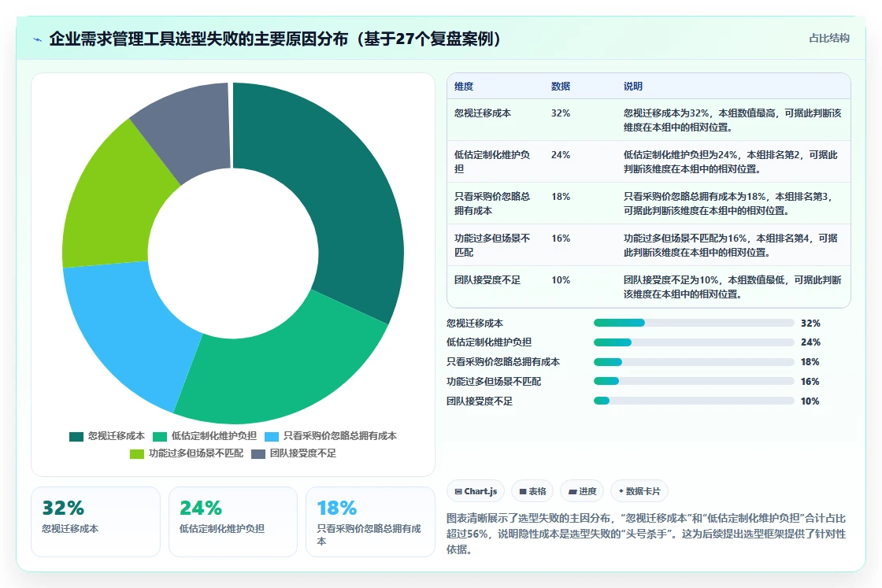Open the 32% 忽视迁移成本 stat card

pos(95,522)
